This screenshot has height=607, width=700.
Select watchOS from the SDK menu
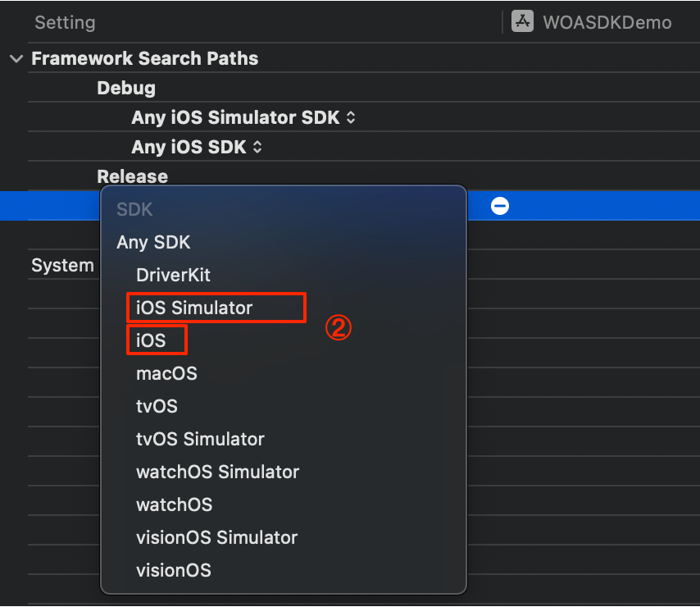pyautogui.click(x=174, y=504)
